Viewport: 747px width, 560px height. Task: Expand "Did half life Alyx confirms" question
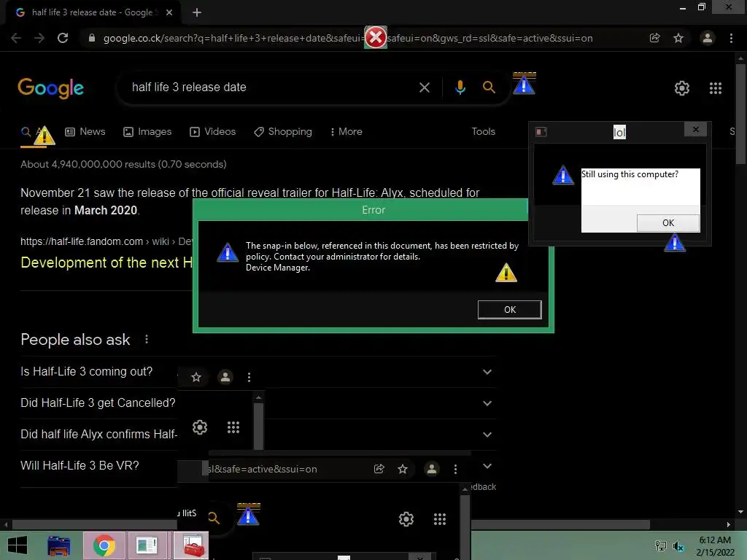click(x=487, y=435)
